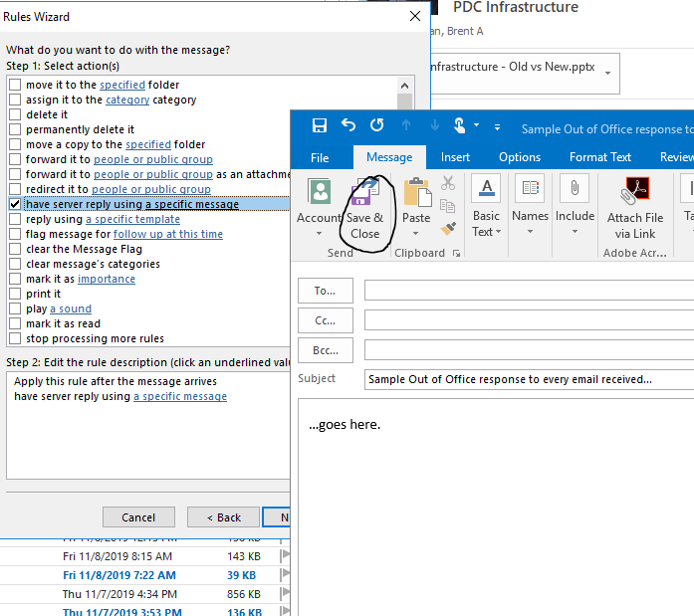
Task: Check 'clear the Message Flag' action
Action: [15, 249]
